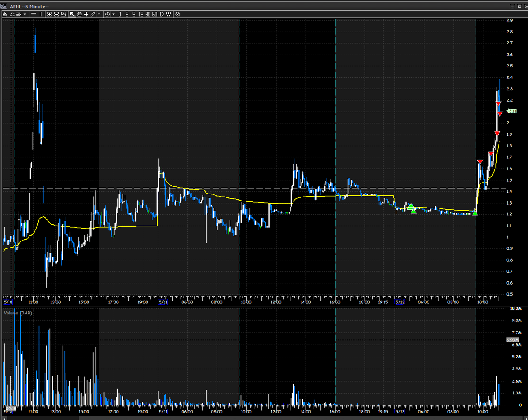Select the arrow pointer tool
The width and height of the screenshot is (528, 420).
tap(72, 14)
